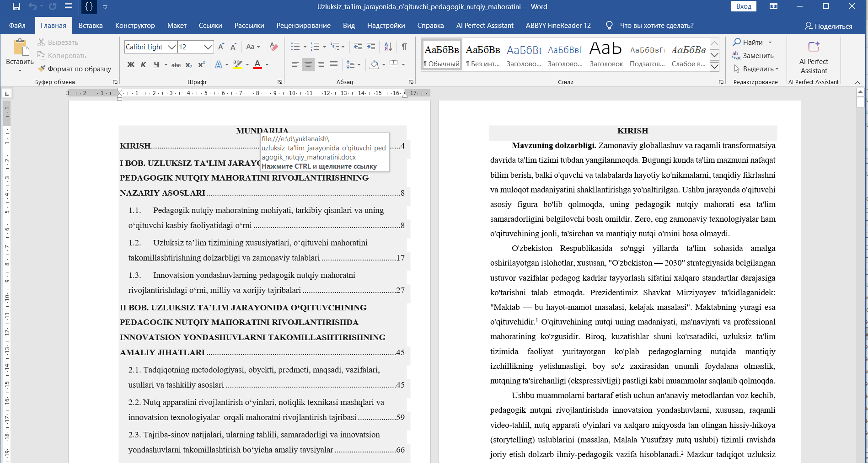Toggle strikethrough formatting

click(x=176, y=65)
